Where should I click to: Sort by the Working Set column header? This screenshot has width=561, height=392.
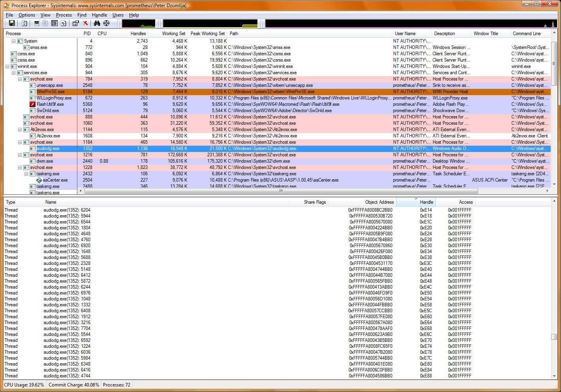(168, 34)
